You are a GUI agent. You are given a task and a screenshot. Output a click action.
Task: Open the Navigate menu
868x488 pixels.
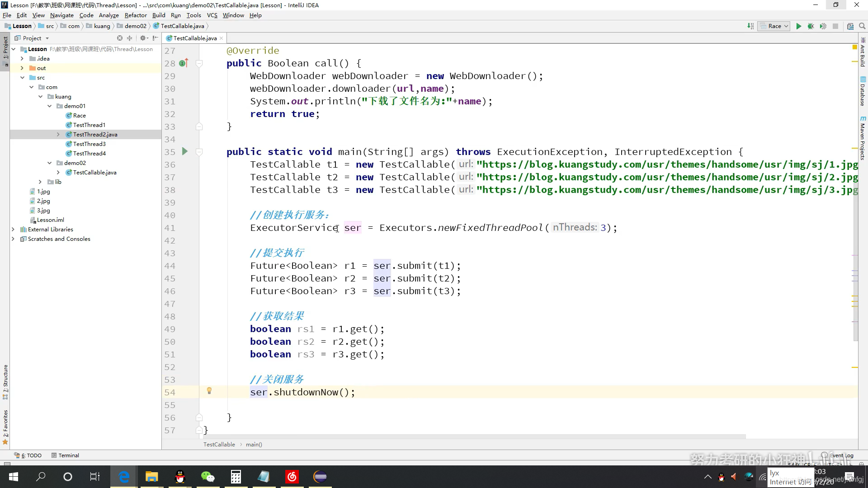click(62, 15)
